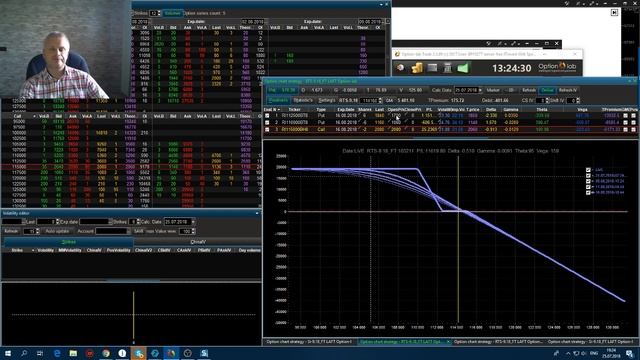Open the gray table-window icon in the Option-lab toolbar

click(x=432, y=68)
